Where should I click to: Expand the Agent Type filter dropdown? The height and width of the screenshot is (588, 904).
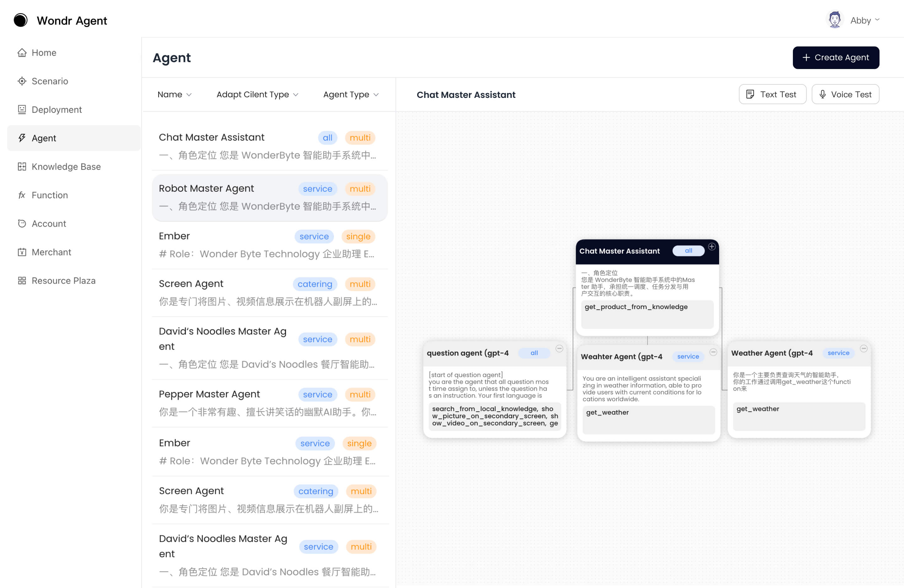click(351, 94)
